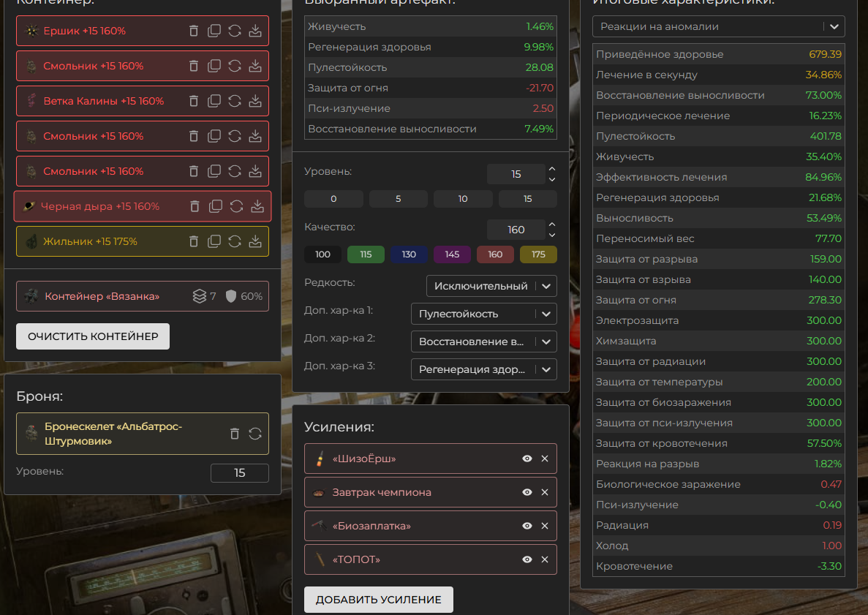Select Контейнер «Вязанка» entry
868x615 pixels.
(x=102, y=296)
